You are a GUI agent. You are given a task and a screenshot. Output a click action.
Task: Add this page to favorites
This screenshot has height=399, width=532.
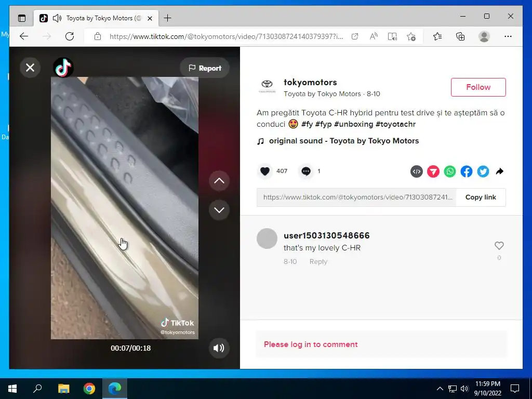click(411, 36)
